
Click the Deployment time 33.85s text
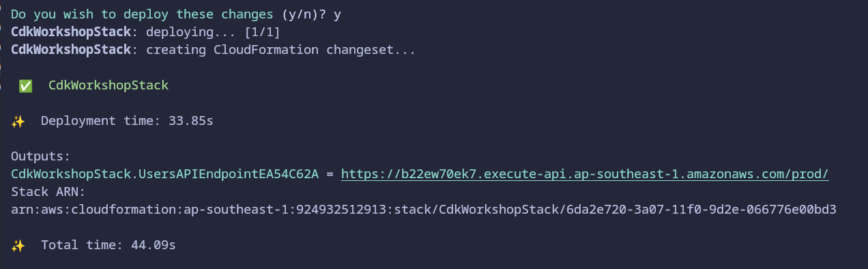[127, 121]
